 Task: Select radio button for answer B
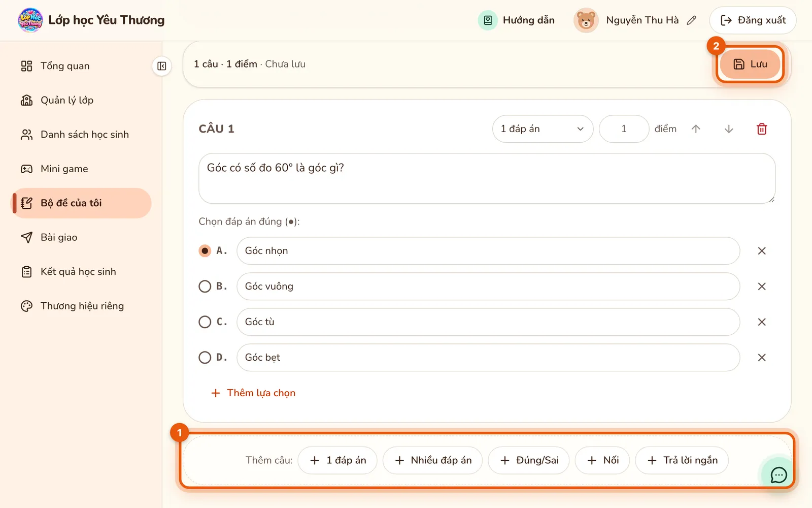coord(205,287)
